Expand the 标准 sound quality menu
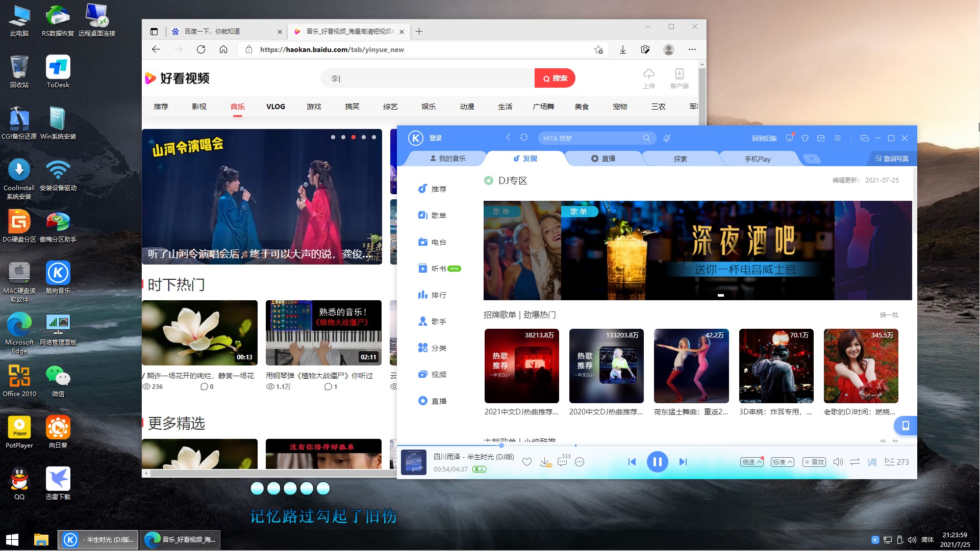 coord(783,462)
